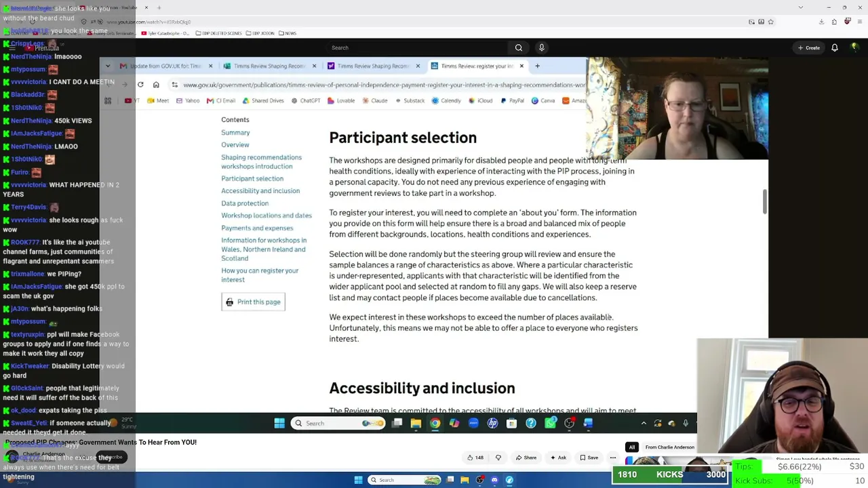Viewport: 868px width, 488px height.
Task: Click the YouTube Subscribe button
Action: [x=111, y=457]
